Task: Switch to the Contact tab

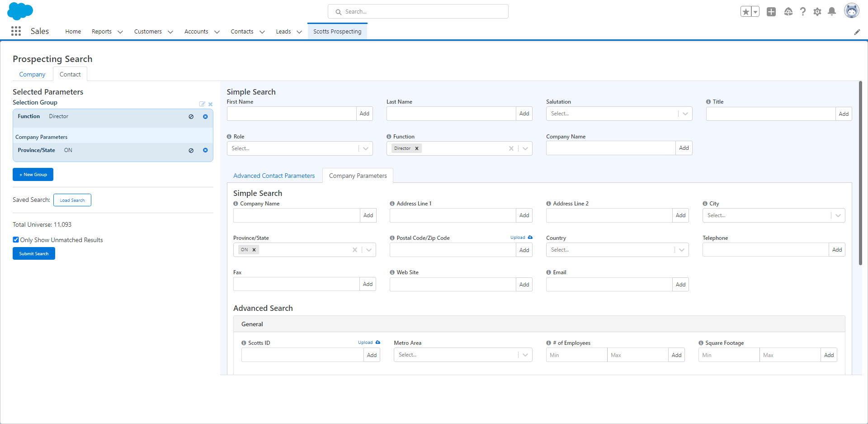Action: coord(70,74)
